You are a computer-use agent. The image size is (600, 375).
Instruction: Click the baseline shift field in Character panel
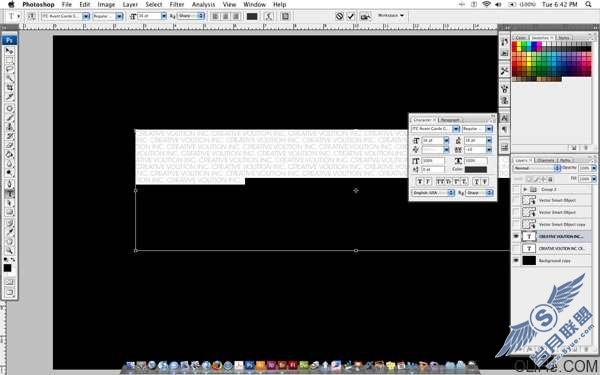click(433, 169)
